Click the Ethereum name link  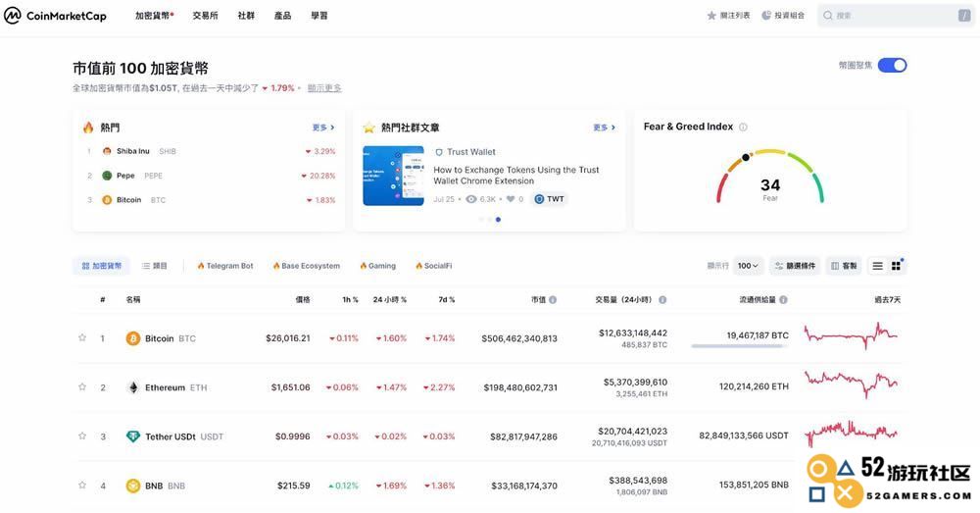click(165, 387)
